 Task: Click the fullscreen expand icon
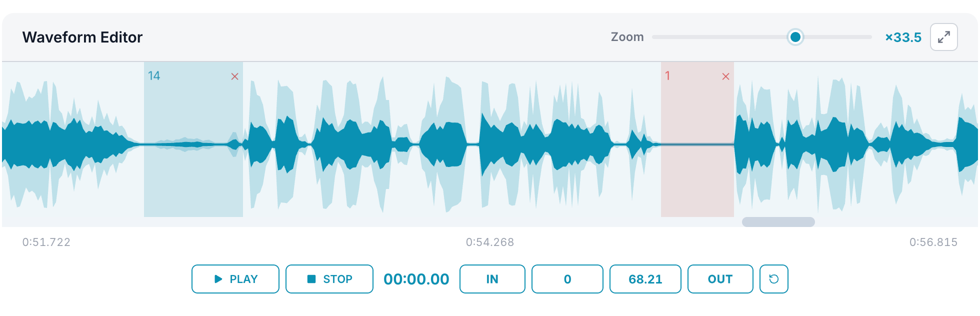(x=943, y=37)
